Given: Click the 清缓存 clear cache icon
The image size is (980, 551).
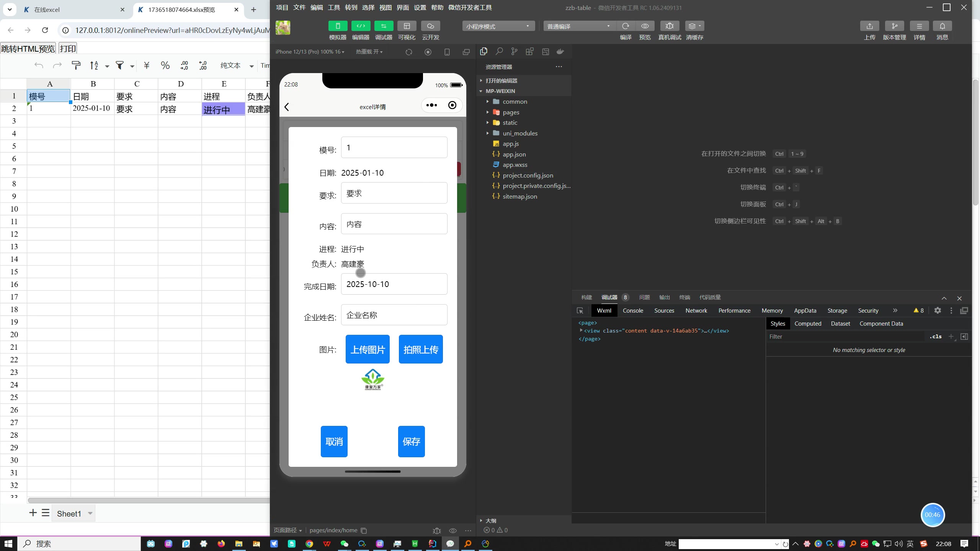Looking at the screenshot, I should (694, 26).
